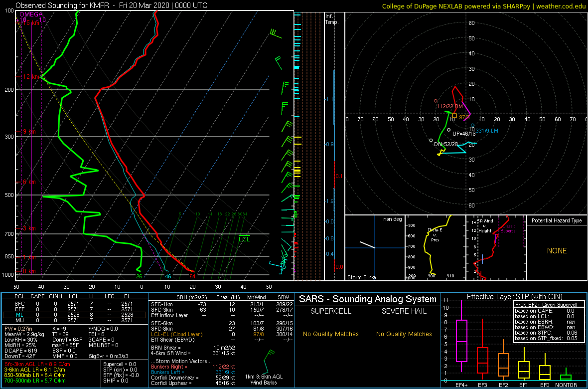This screenshot has width=588, height=389.
Task: Select the SFC-6km shear row
Action: pos(221,323)
